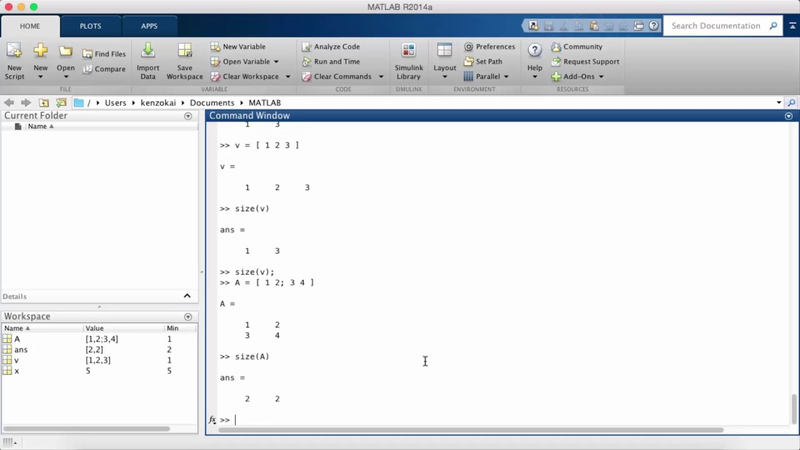Click the Save Workspace icon

tap(185, 51)
